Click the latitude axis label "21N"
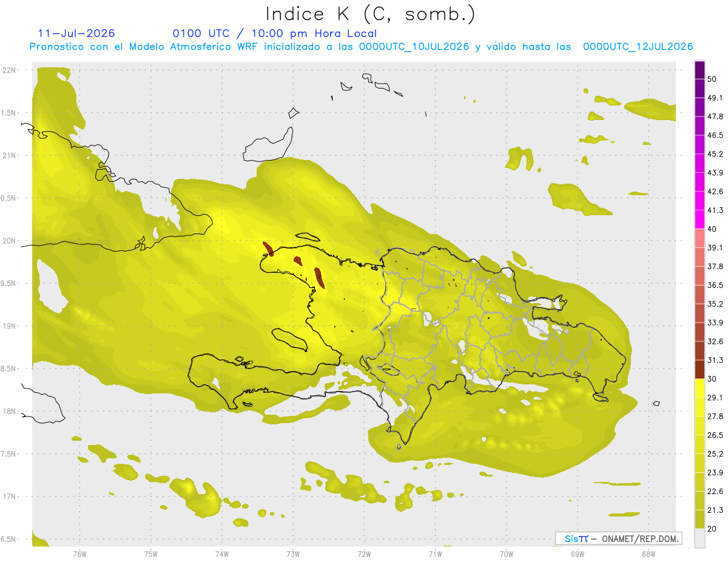The image size is (728, 562). 10,155
